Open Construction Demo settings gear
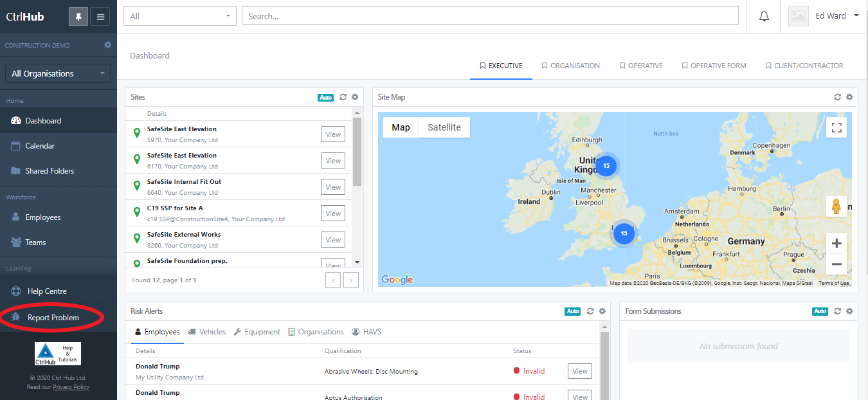The image size is (868, 400). tap(107, 45)
